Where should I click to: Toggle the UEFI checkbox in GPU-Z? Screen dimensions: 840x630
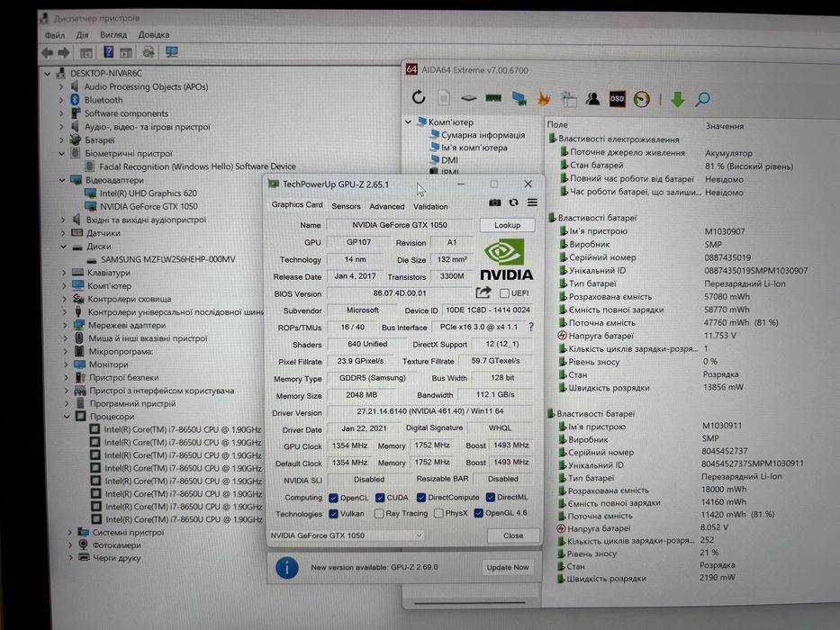point(504,293)
